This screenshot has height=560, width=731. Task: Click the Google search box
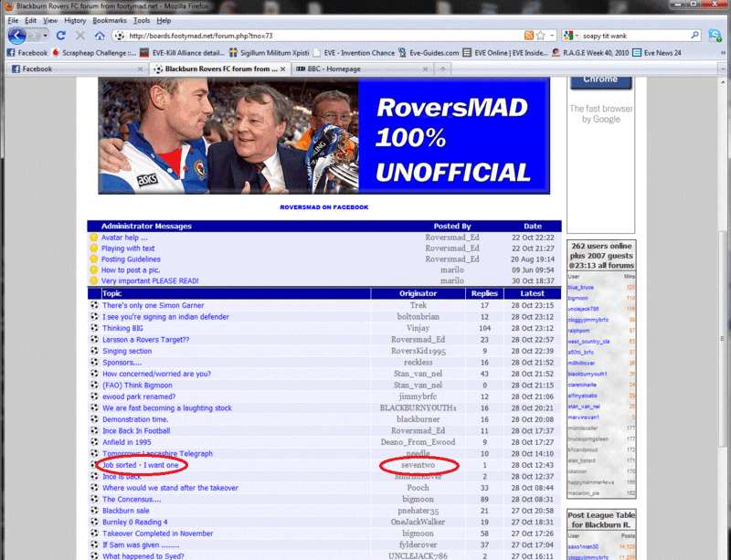(634, 36)
